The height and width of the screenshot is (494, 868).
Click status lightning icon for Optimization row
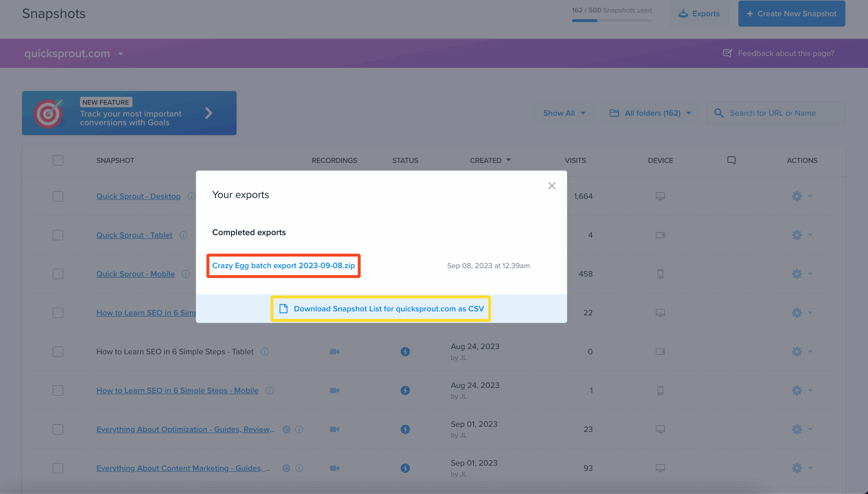point(405,429)
